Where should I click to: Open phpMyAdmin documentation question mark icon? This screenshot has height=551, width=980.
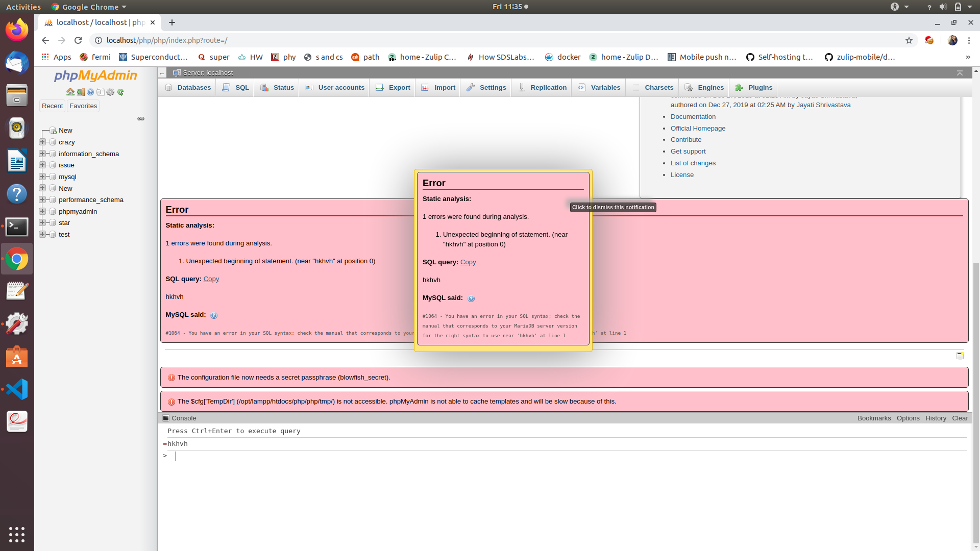tap(90, 92)
